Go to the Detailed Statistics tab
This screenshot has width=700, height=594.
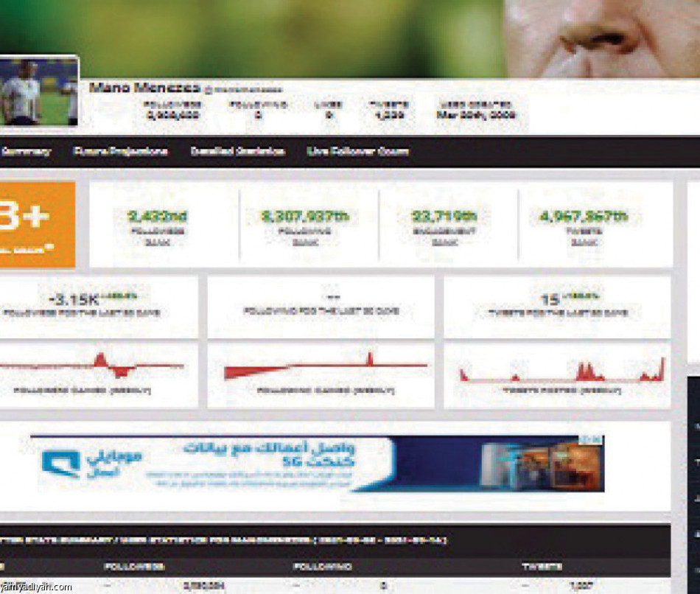tap(237, 152)
